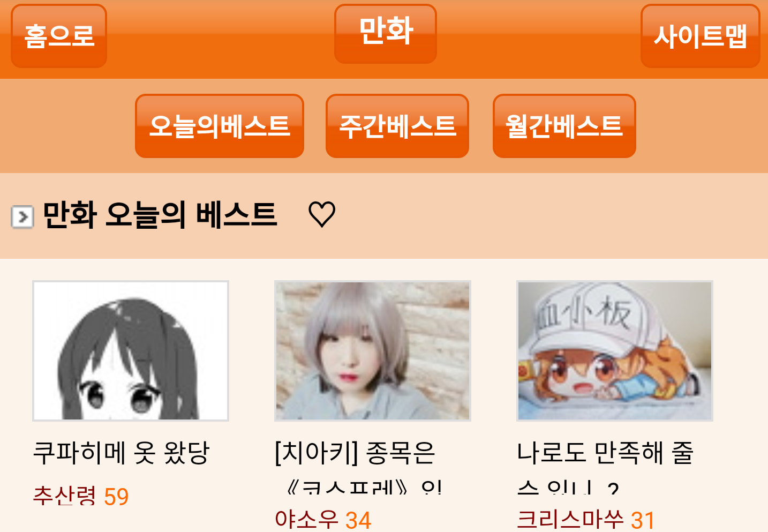768x532 pixels.
Task: Open the post titled 나로도 만족해 줄
Action: (605, 453)
